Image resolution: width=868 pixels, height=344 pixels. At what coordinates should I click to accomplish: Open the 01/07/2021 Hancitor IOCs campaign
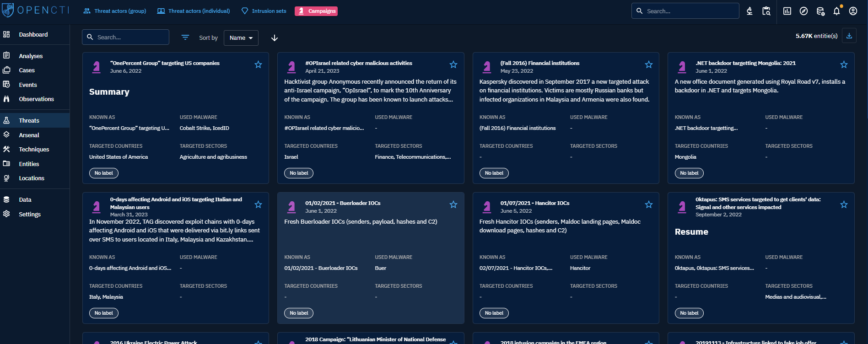coord(534,203)
